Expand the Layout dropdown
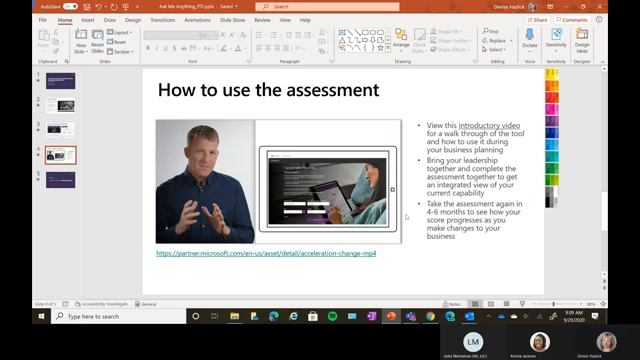Viewport: 640px width, 360px height. [120, 32]
